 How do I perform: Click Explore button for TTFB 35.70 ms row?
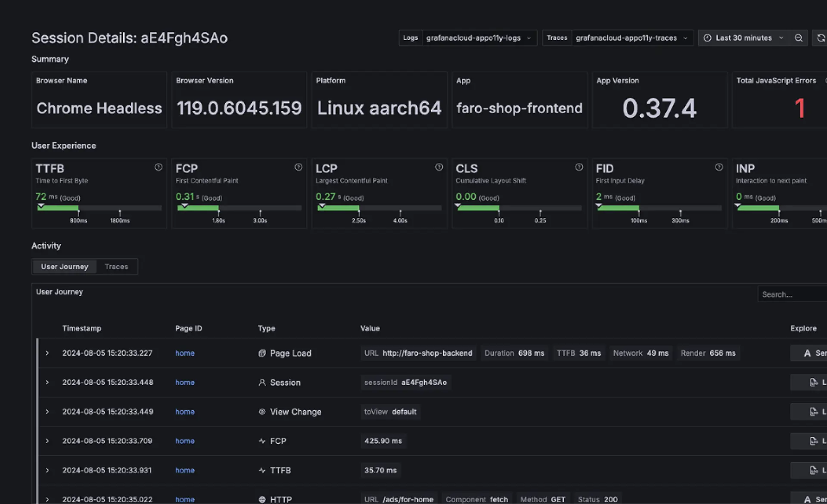tap(808, 470)
